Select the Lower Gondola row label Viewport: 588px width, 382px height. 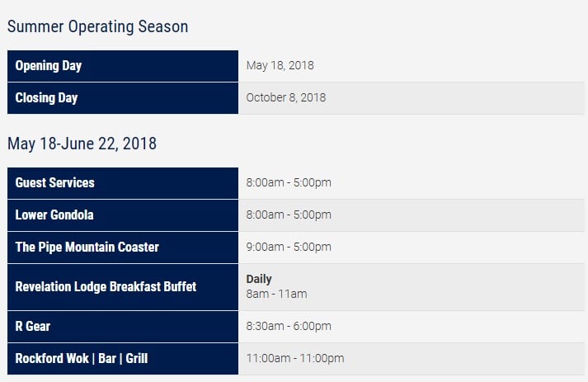54,215
